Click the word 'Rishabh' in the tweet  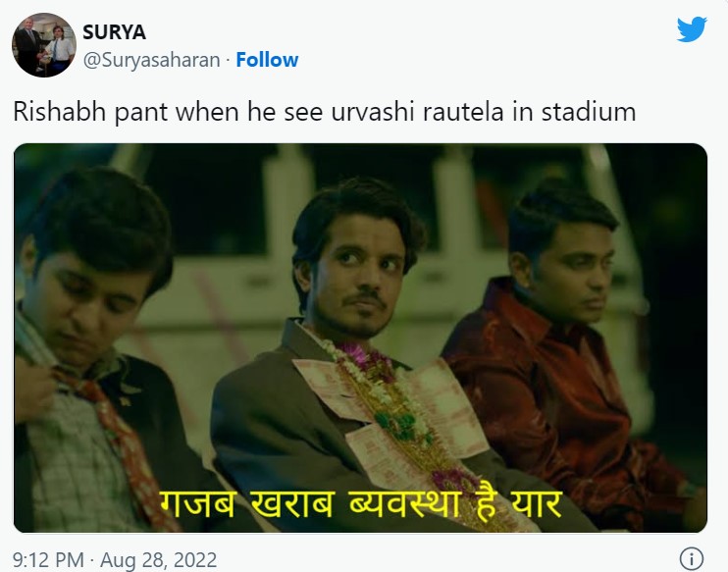coord(60,112)
